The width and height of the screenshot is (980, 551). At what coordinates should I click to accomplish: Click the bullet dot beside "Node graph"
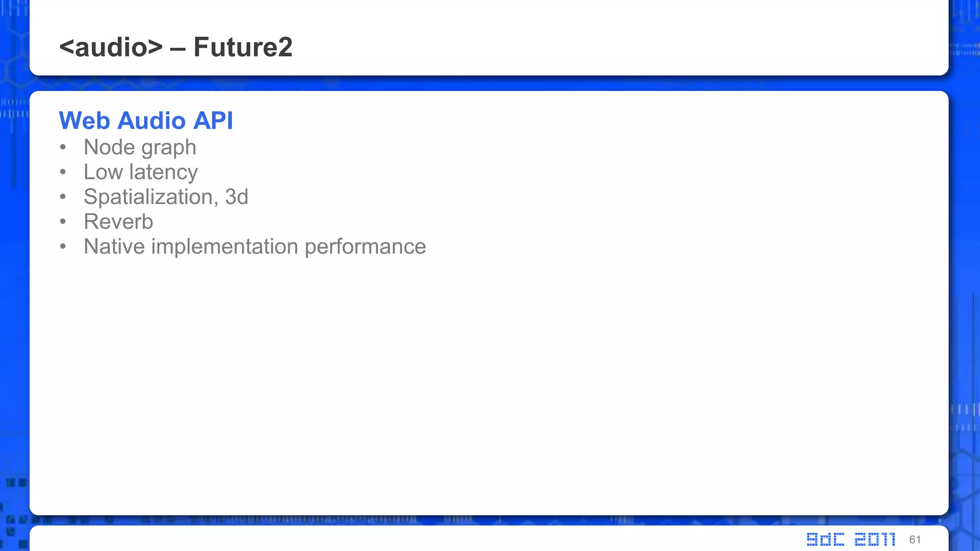click(x=63, y=147)
